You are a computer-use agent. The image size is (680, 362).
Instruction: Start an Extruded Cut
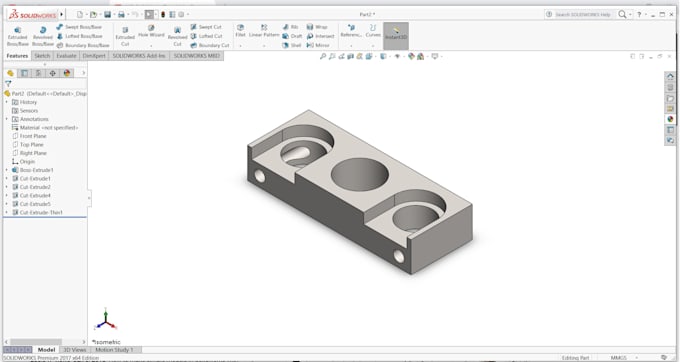pos(125,36)
